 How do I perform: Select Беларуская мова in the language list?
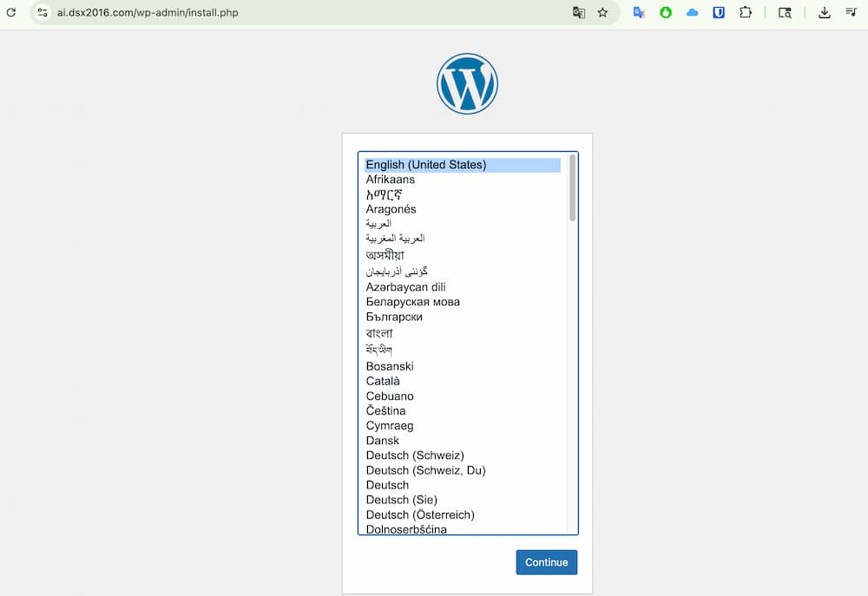coord(463,302)
